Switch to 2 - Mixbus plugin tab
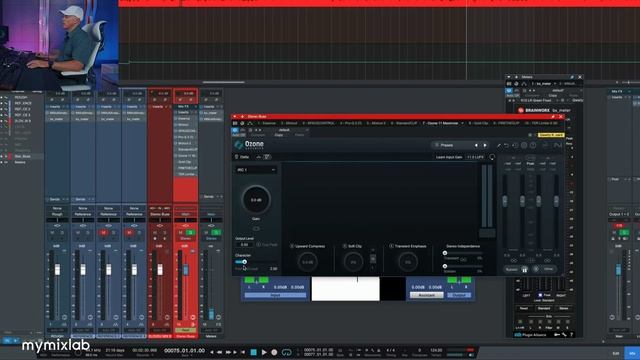This screenshot has height=360, width=640. pyautogui.click(x=289, y=123)
